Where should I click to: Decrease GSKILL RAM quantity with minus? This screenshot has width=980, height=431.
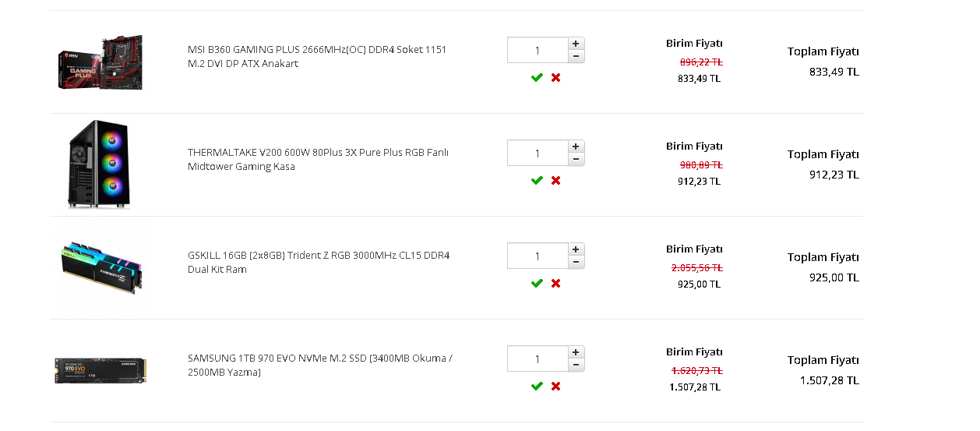click(x=576, y=262)
